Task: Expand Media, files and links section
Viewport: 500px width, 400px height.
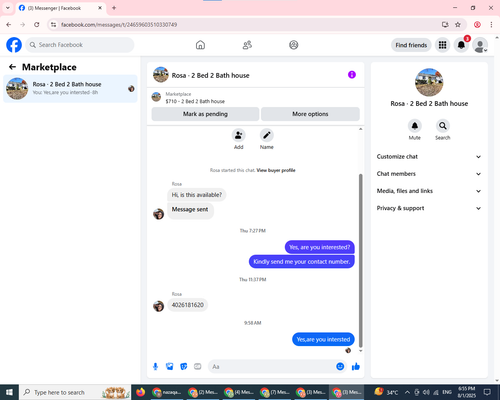Action: [429, 191]
